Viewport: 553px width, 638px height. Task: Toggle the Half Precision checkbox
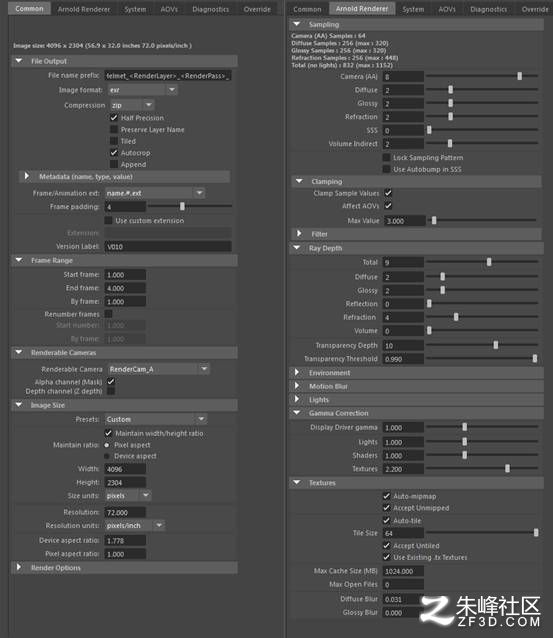point(114,118)
